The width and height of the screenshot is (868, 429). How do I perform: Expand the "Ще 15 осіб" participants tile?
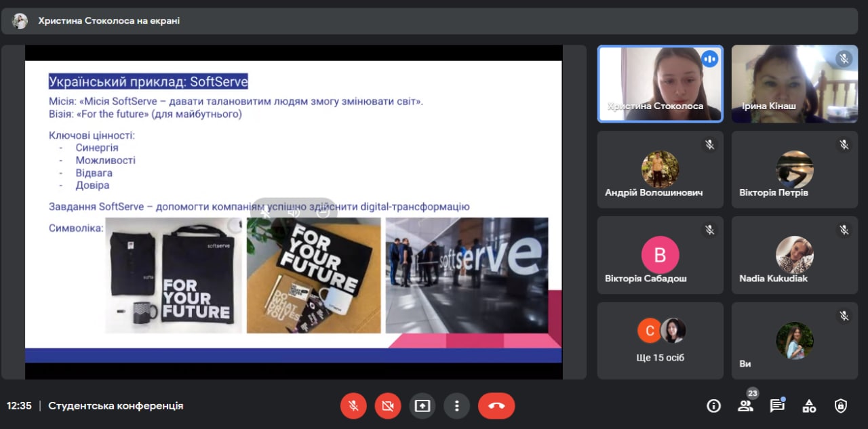tap(660, 340)
